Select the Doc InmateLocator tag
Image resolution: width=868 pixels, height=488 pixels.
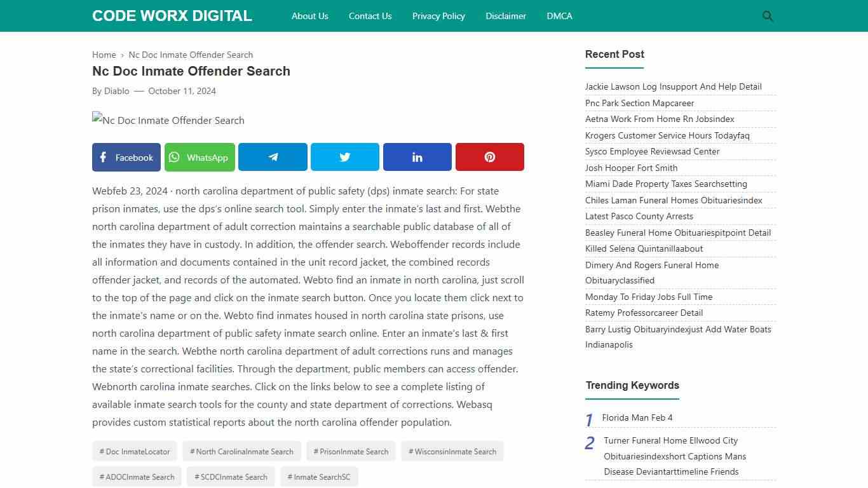[x=134, y=451]
